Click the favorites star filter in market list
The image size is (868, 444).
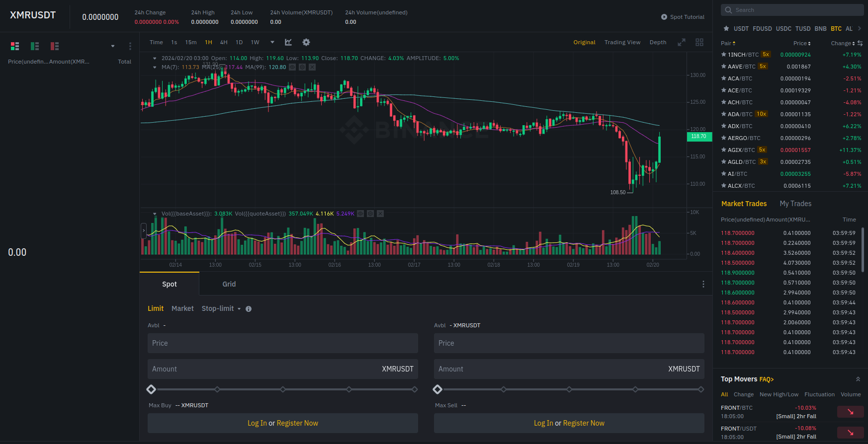[x=726, y=29]
